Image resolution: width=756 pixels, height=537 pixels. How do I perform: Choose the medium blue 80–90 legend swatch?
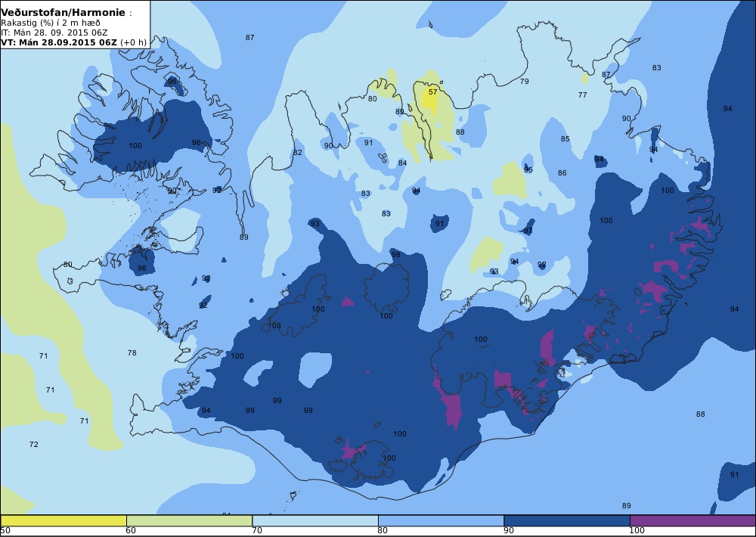[441, 520]
